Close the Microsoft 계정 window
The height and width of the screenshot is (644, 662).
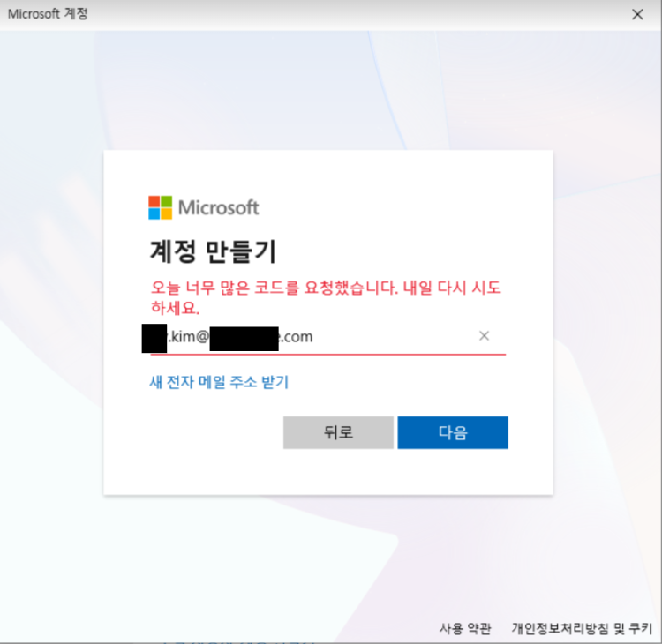point(637,15)
